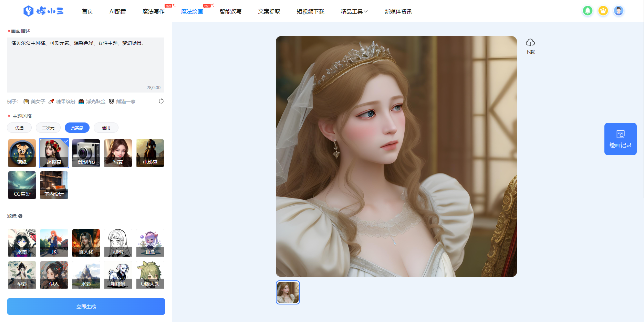Refresh the example prompts
This screenshot has height=322, width=644.
161,101
